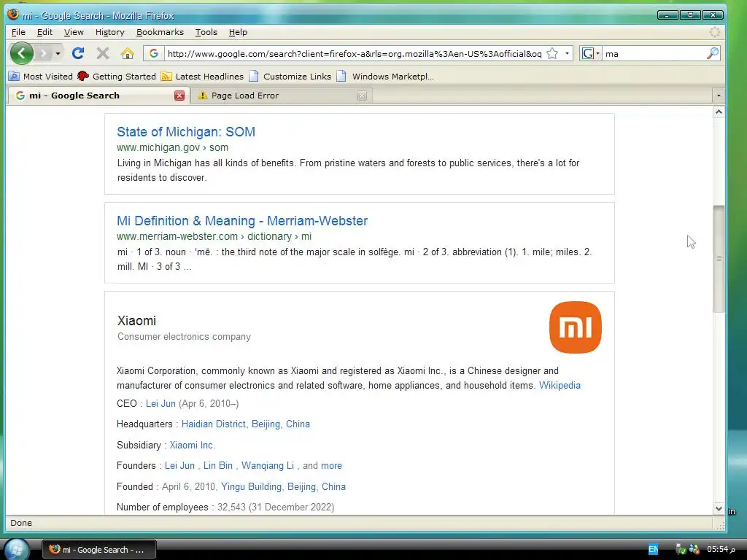Close the mi - Google Search tab
This screenshot has width=747, height=560.
click(x=179, y=96)
